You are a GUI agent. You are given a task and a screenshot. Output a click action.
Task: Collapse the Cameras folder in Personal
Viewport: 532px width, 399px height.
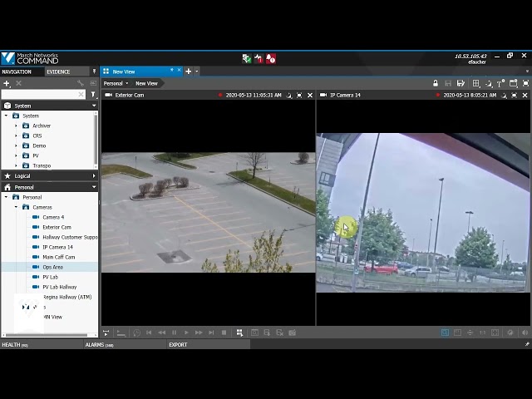click(16, 207)
